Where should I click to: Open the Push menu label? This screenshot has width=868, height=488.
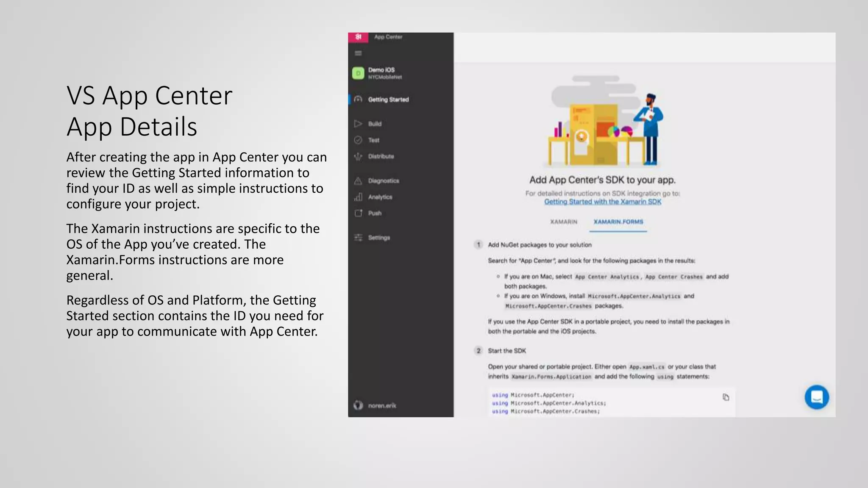click(x=375, y=213)
